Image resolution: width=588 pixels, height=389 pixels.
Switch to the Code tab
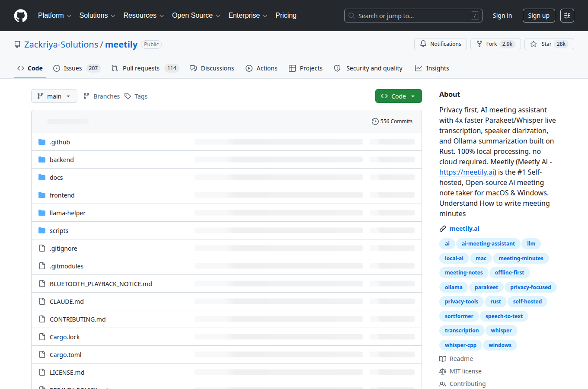(x=30, y=68)
